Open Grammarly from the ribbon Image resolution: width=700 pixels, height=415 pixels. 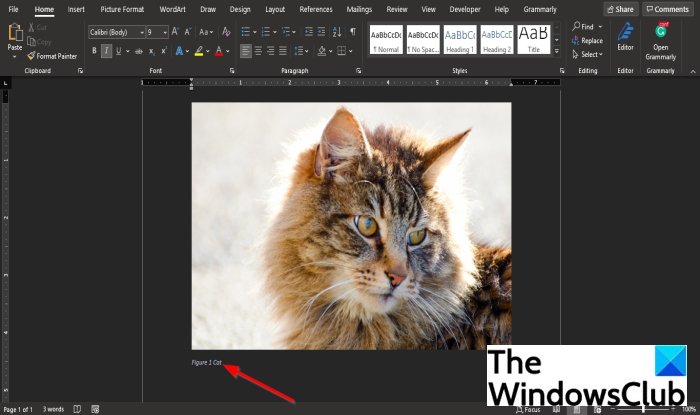click(x=660, y=40)
